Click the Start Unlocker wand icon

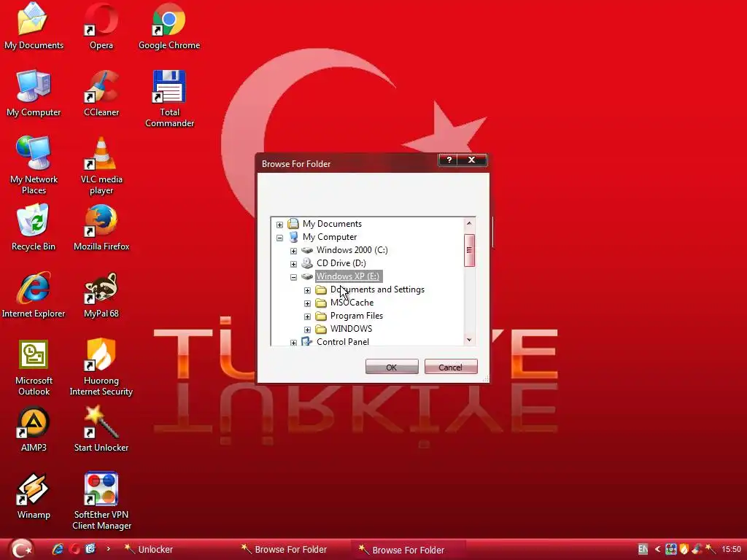point(101,429)
